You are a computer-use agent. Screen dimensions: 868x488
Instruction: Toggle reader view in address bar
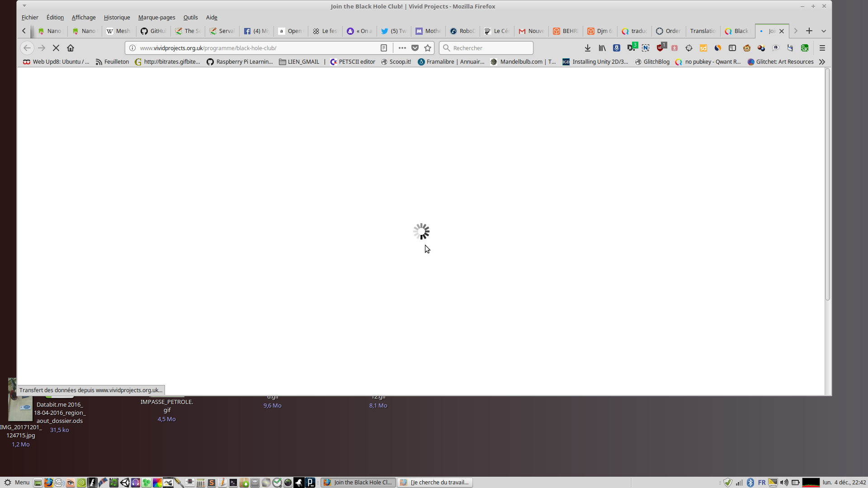coord(384,48)
